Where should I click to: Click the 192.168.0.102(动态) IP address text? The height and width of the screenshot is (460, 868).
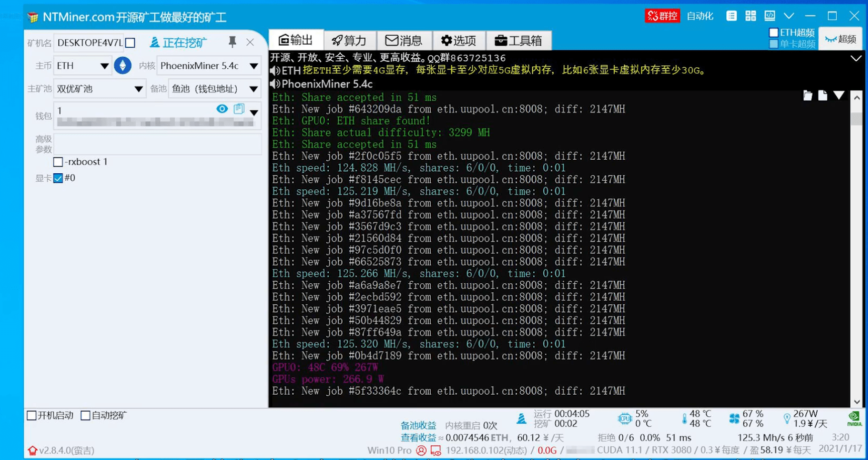pos(487,450)
